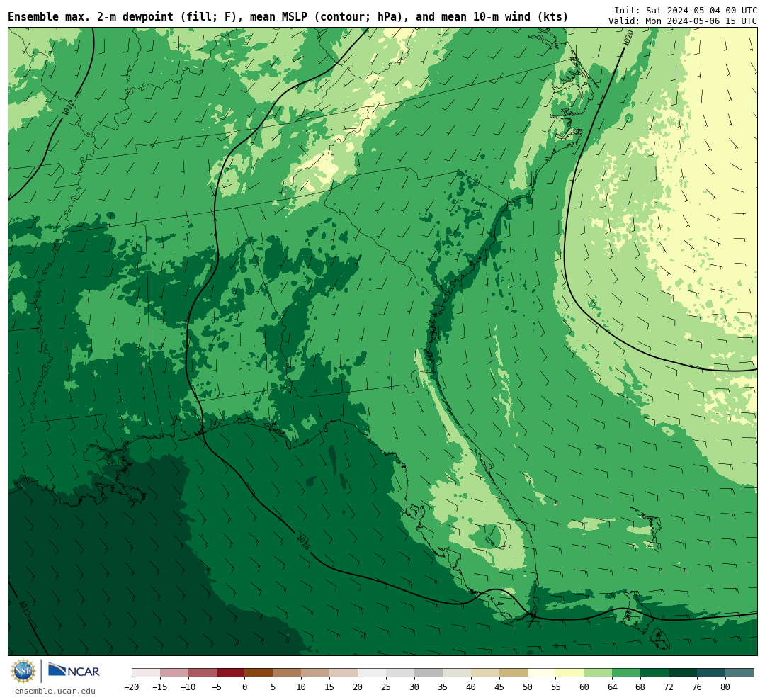Pick the gray swatch between 25 and 30
Screen dimensions: 765x700
[400, 673]
